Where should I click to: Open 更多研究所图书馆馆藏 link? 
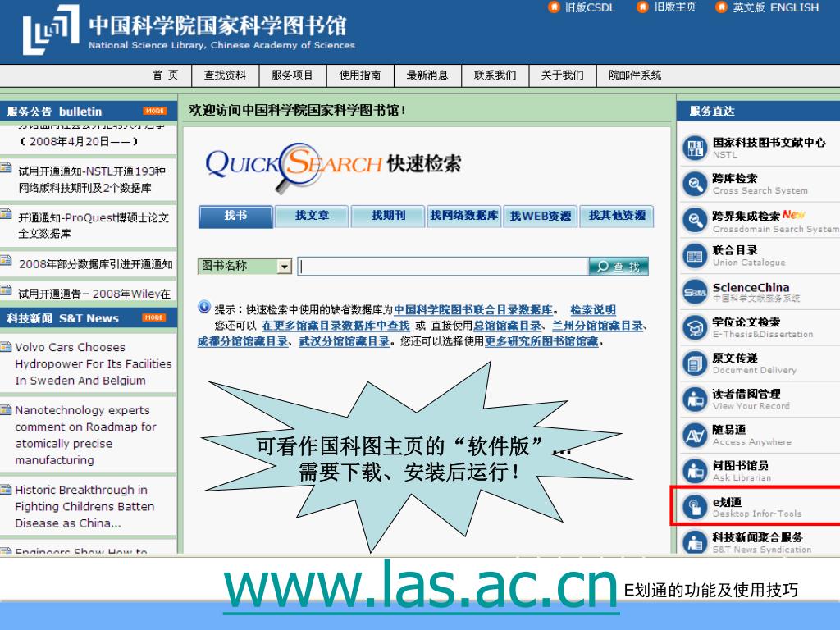pos(541,341)
